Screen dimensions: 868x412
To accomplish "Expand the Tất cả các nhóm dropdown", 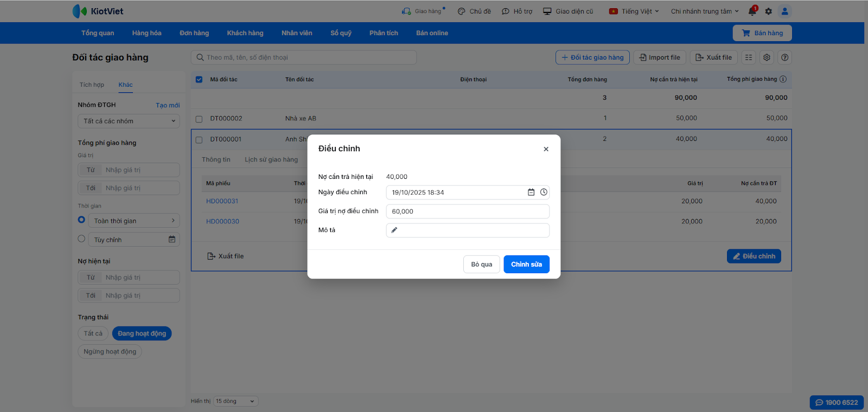I will tap(129, 121).
